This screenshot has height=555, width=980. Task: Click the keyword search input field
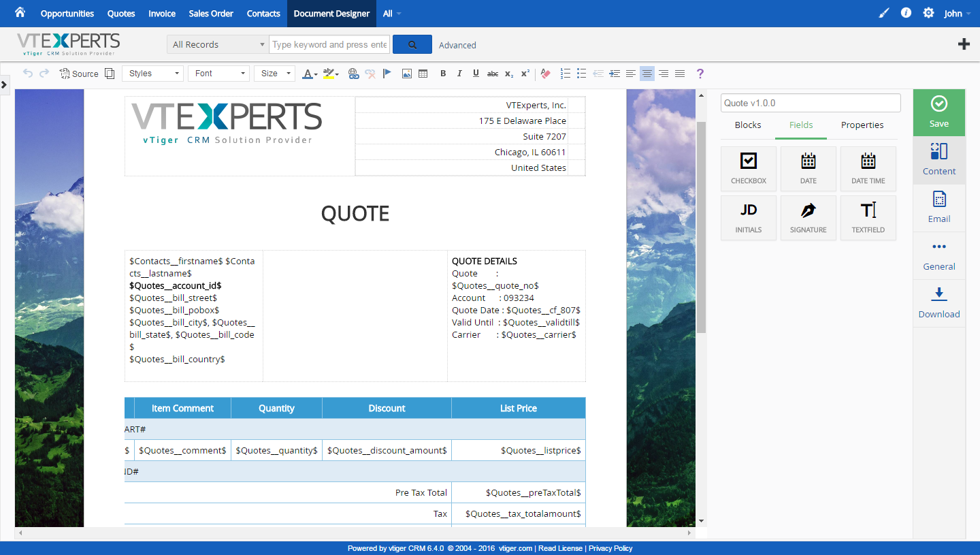coord(330,44)
